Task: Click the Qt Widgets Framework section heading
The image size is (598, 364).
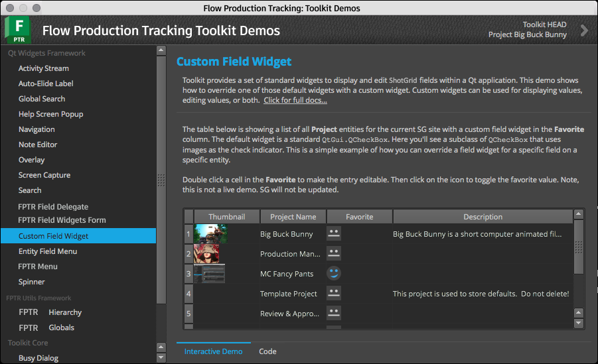Action: tap(46, 53)
